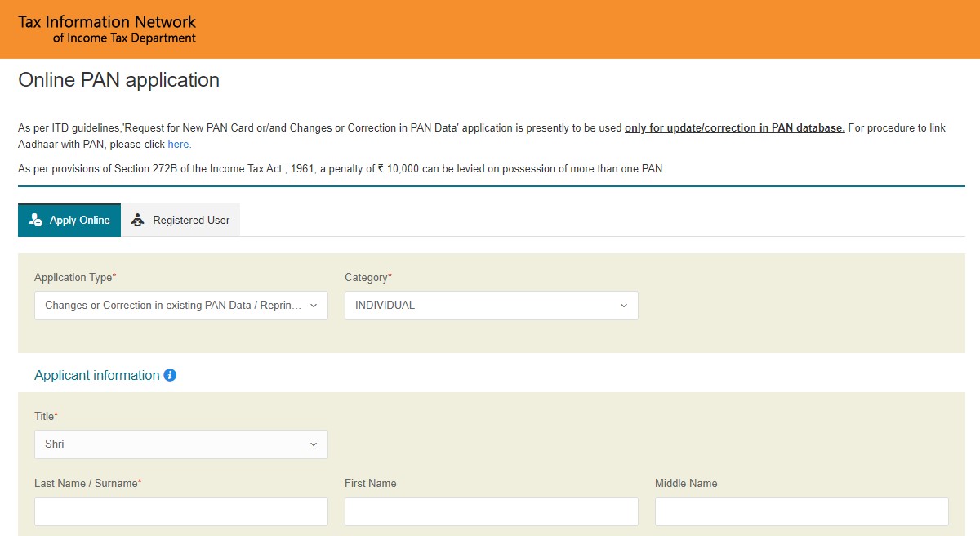Click the Last Name / Surname input field
Image resolution: width=980 pixels, height=536 pixels.
(x=181, y=511)
